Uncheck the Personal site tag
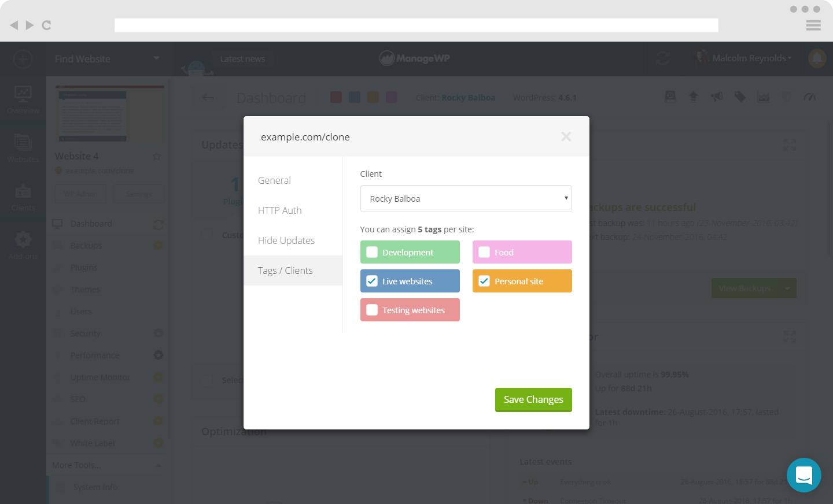Viewport: 833px width, 504px height. click(484, 281)
